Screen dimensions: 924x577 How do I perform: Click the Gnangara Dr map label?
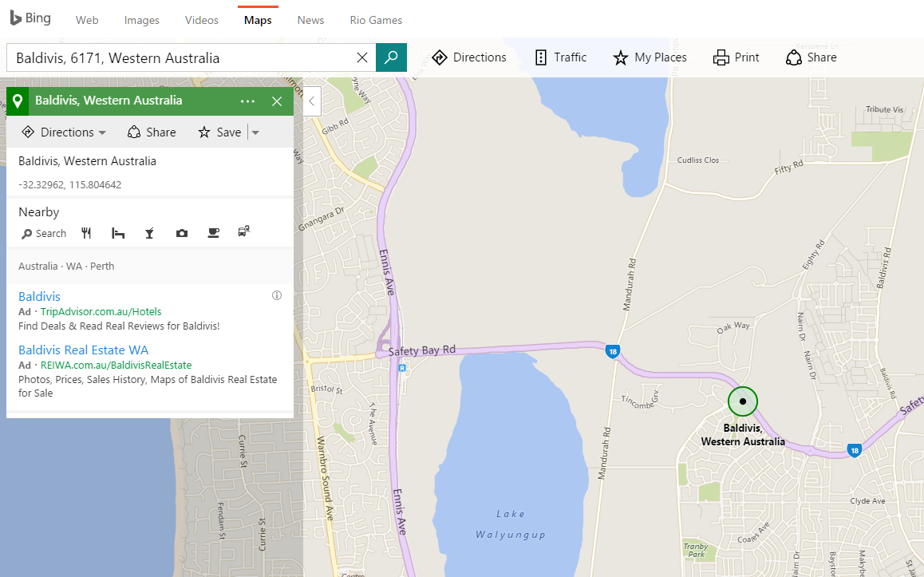pos(321,219)
